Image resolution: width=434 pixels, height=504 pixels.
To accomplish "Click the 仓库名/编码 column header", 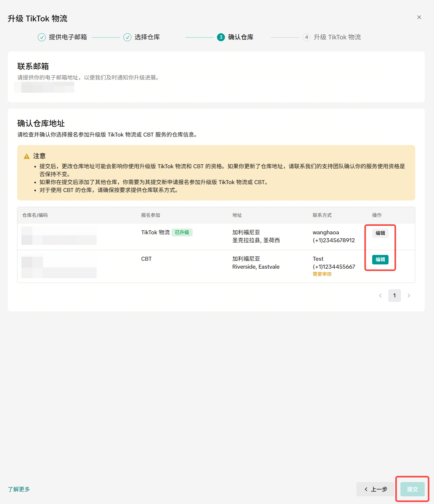I will [35, 215].
